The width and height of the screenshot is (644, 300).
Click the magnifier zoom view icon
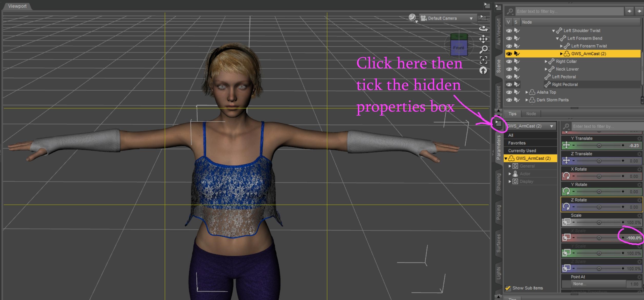(484, 49)
